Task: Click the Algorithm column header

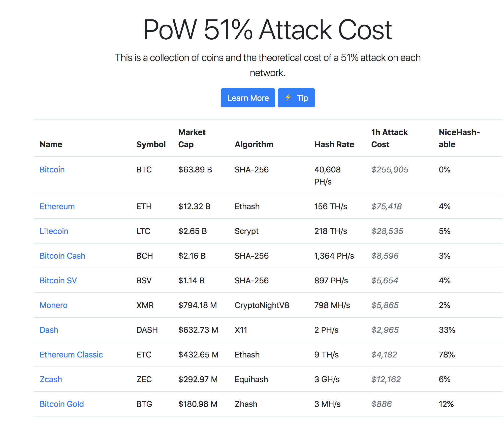Action: point(254,144)
